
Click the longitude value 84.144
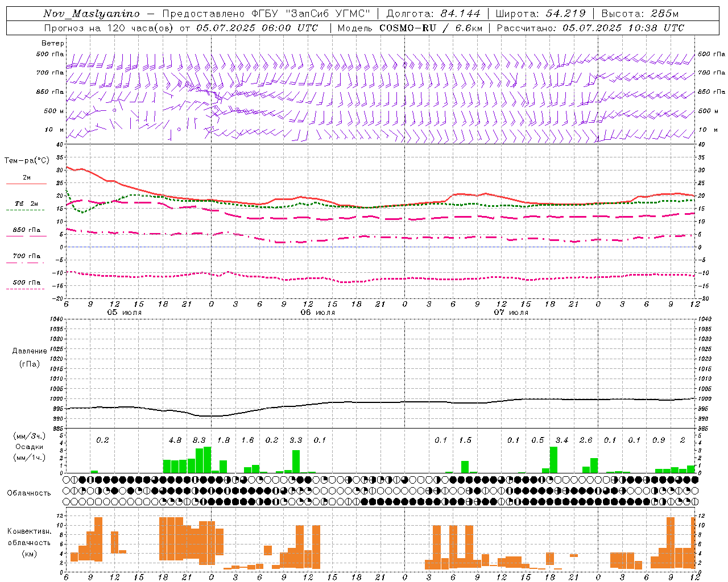460,14
